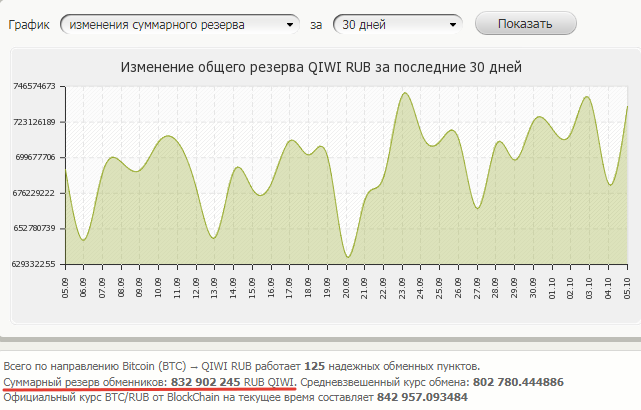Click the x-axis date 09.09

click(x=139, y=288)
